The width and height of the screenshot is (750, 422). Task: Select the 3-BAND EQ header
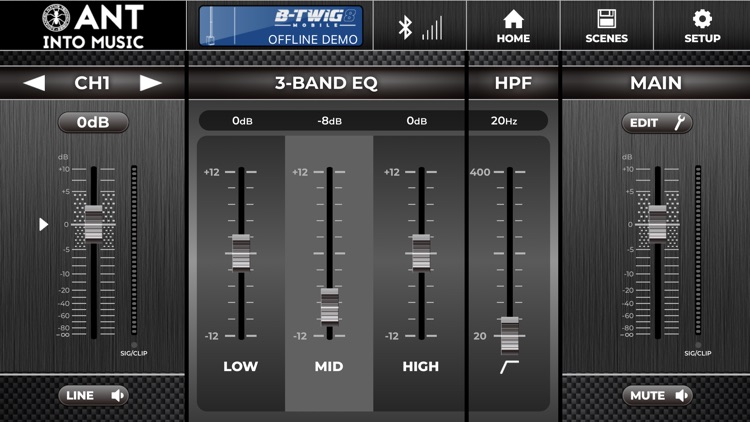pos(326,83)
